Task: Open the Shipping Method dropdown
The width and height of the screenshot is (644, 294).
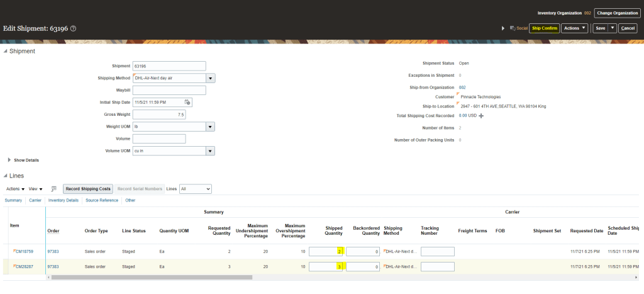Action: point(211,78)
